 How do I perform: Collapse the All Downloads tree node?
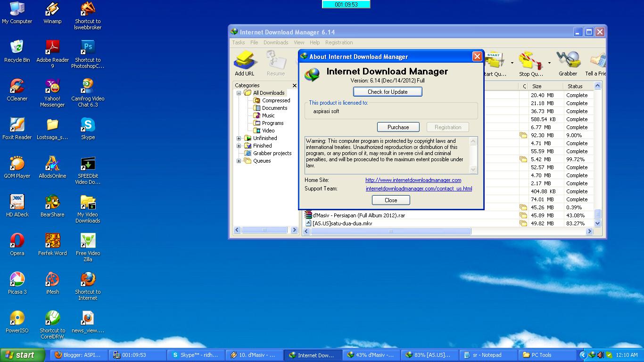point(239,93)
